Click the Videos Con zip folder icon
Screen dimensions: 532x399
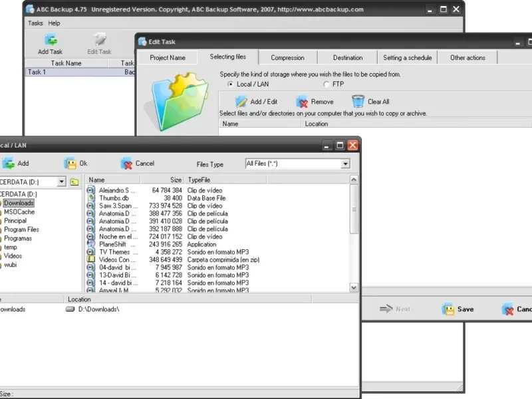(90, 259)
